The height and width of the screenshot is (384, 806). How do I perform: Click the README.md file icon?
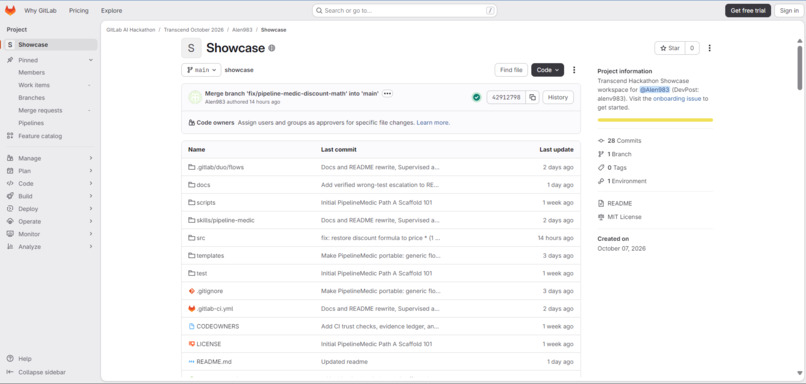[x=192, y=362]
